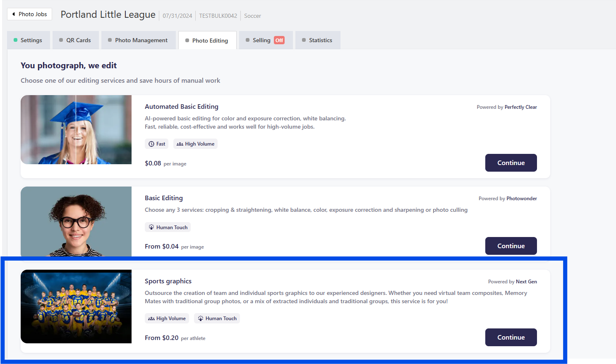Go to the Photo Management tab
The width and height of the screenshot is (616, 364).
[139, 40]
